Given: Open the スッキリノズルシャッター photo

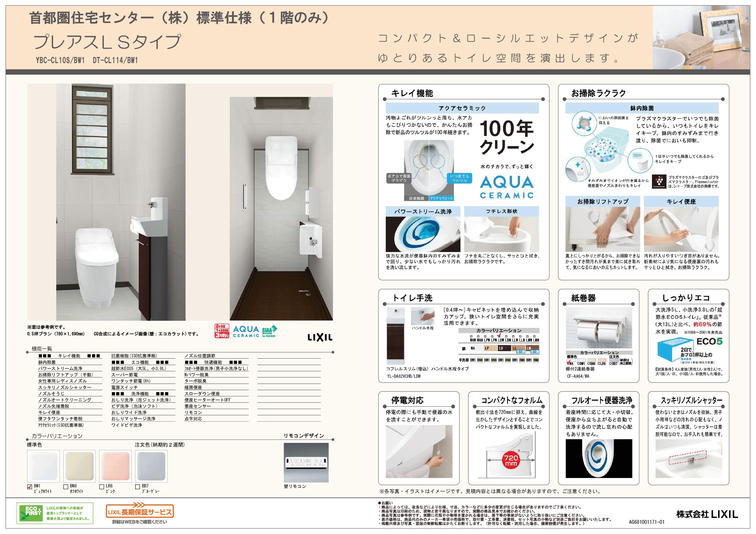Looking at the screenshot, I should [689, 459].
